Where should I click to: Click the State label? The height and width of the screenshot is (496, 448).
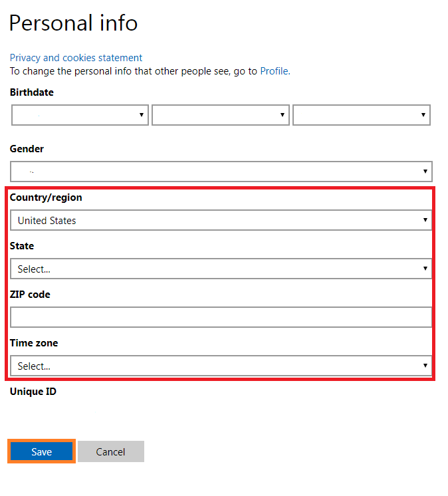[x=22, y=246]
